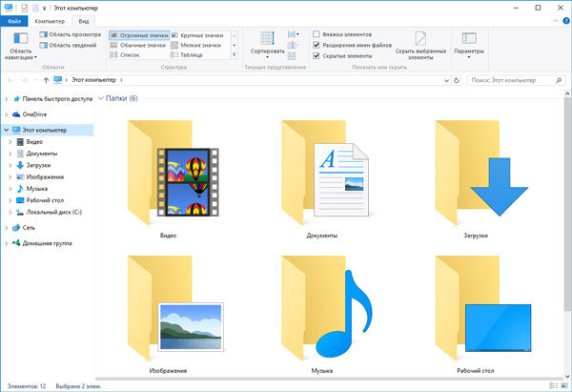Select Локальный диск (C:) in the tree
This screenshot has height=392, width=572.
(54, 212)
